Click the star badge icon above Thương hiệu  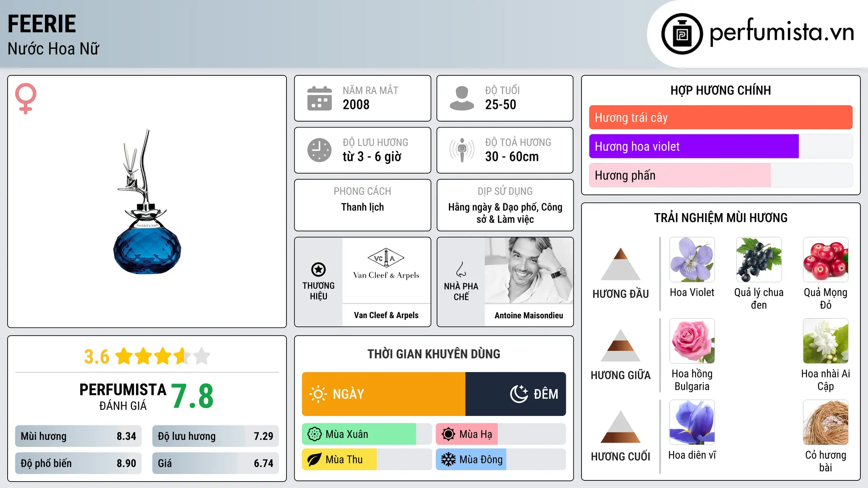(318, 269)
